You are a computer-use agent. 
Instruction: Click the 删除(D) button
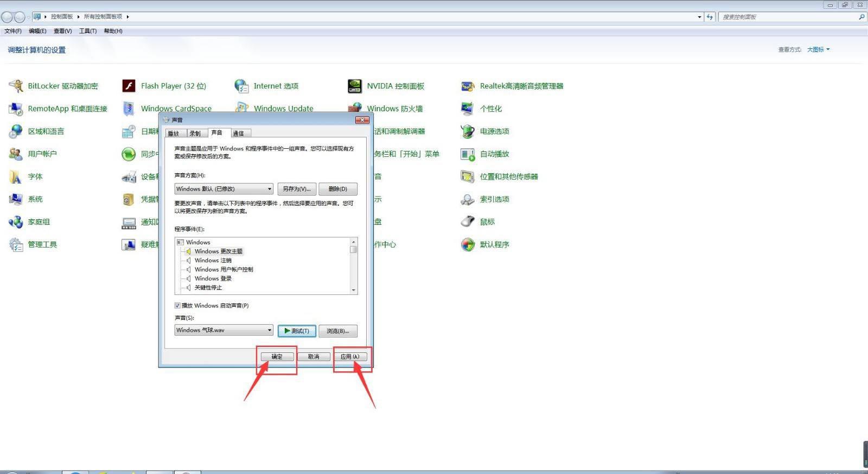pos(338,189)
